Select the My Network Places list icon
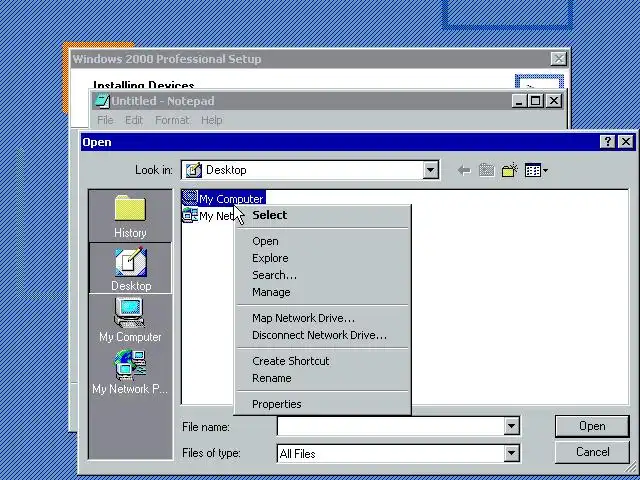Viewport: 640px width, 480px height. (190, 215)
